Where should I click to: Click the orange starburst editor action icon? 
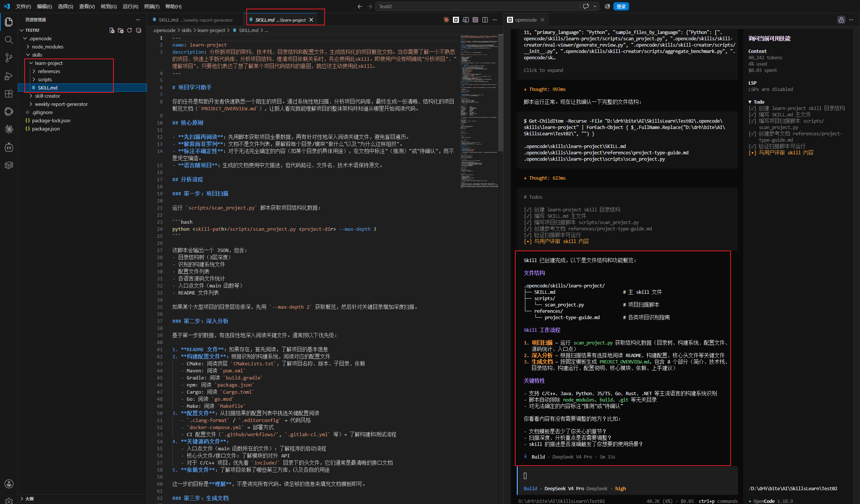(x=446, y=20)
